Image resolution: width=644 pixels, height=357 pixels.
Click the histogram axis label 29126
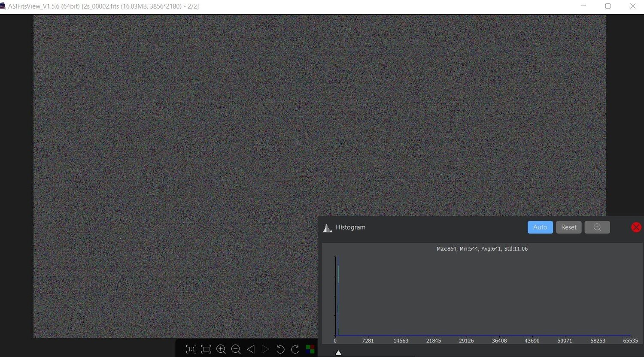(466, 341)
